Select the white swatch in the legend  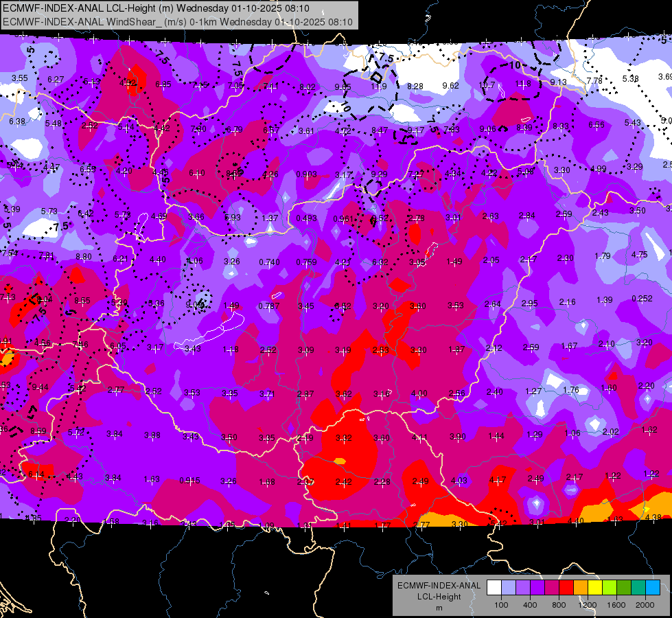(494, 587)
